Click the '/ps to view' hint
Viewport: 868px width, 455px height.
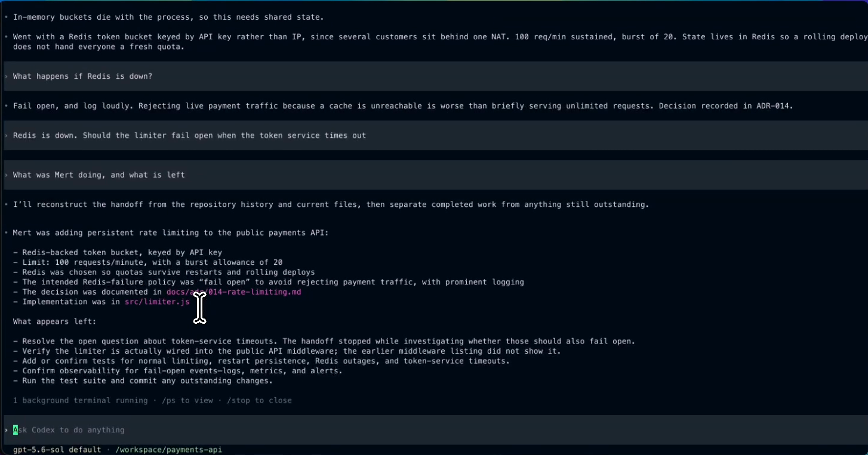pos(187,400)
